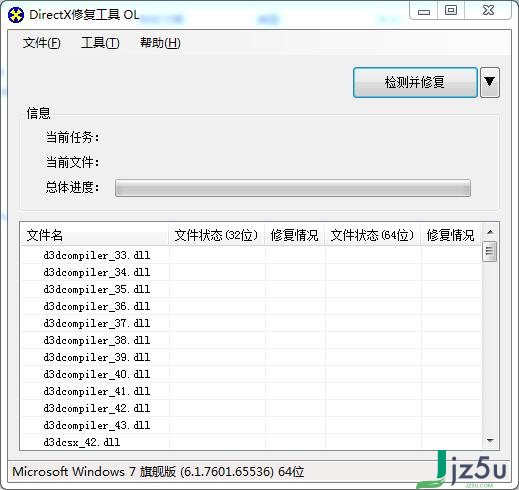Click the 文件状态(32位) column header
The height and width of the screenshot is (490, 519).
pyautogui.click(x=217, y=235)
